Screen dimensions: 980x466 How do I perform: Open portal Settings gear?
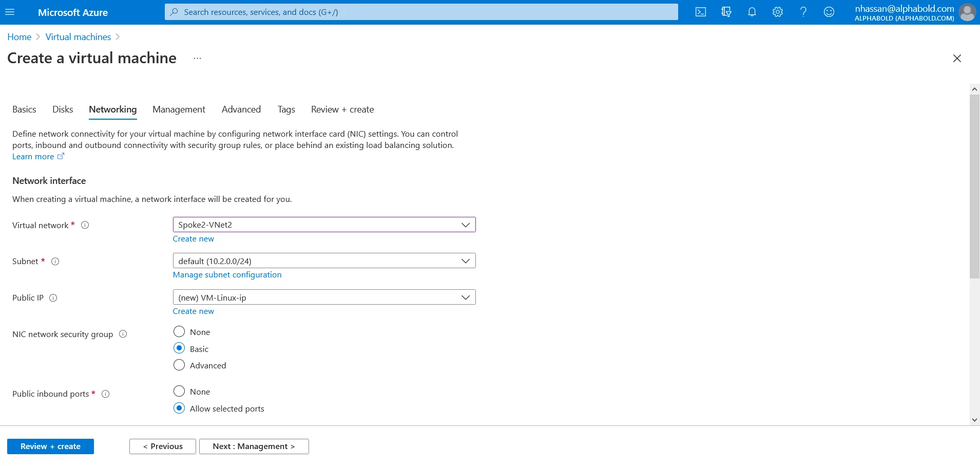point(778,12)
